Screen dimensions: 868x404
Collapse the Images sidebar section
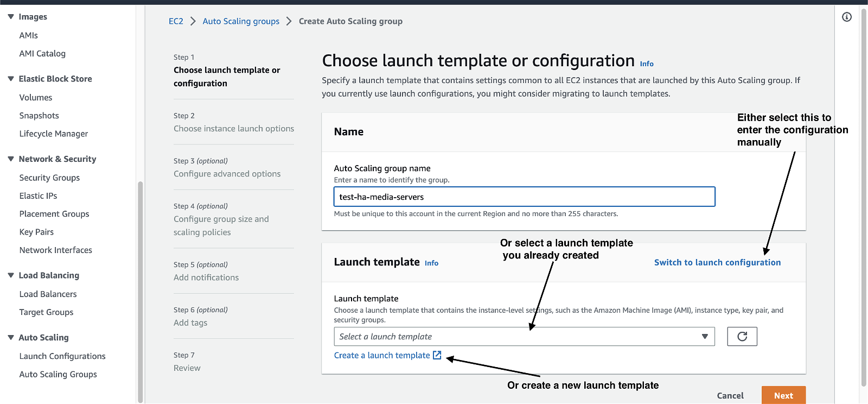11,17
